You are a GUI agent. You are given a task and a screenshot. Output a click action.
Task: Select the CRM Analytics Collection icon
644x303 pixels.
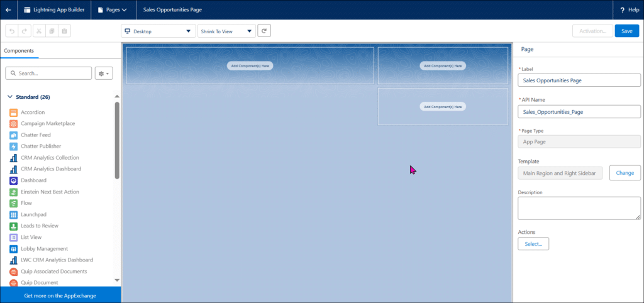pos(14,158)
